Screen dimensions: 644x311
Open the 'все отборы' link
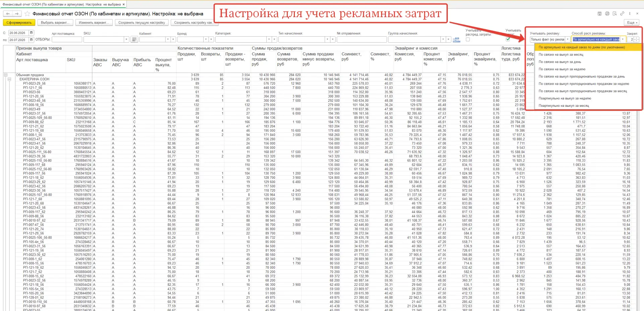(457, 40)
